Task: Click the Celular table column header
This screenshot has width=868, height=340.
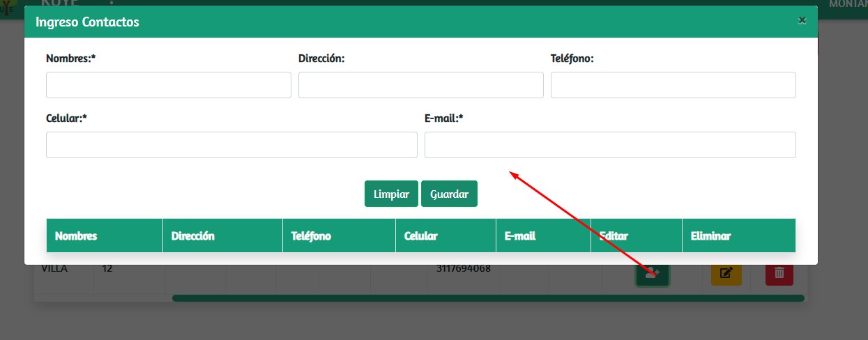Action: click(421, 235)
